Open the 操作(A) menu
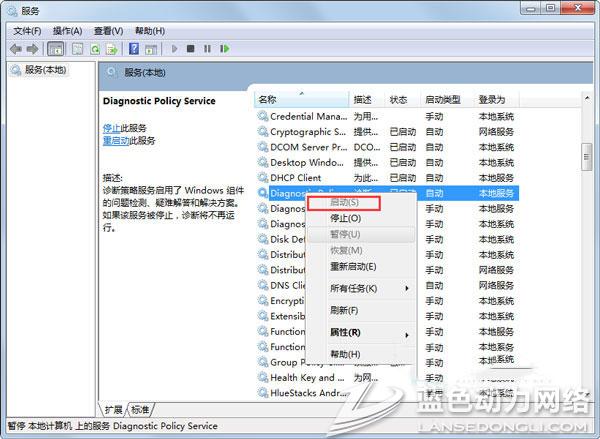 (x=67, y=31)
